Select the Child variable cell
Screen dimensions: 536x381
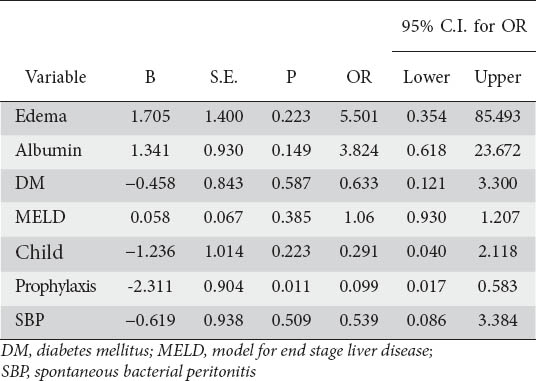[39, 252]
